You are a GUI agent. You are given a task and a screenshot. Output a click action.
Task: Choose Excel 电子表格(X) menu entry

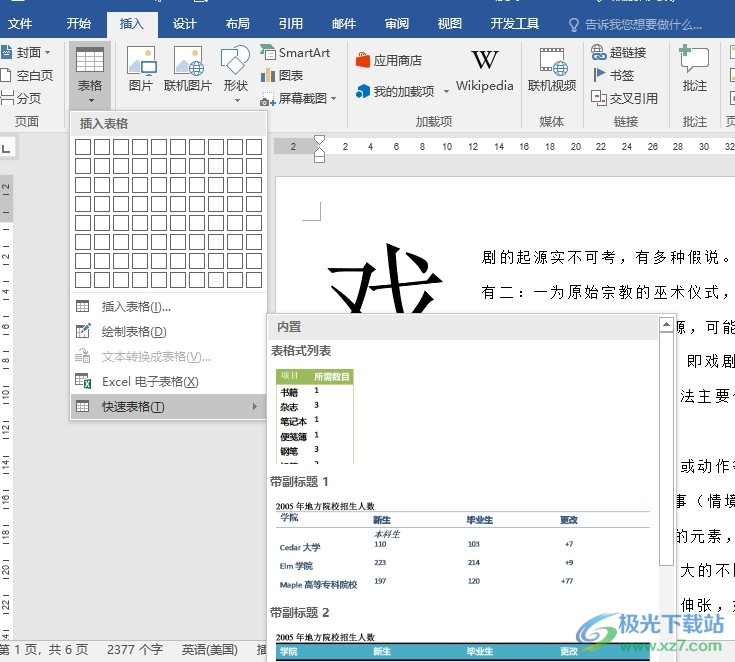168,382
